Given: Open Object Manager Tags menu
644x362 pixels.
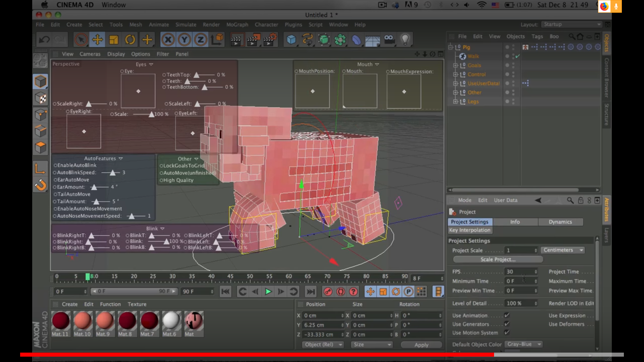Looking at the screenshot, I should (537, 36).
